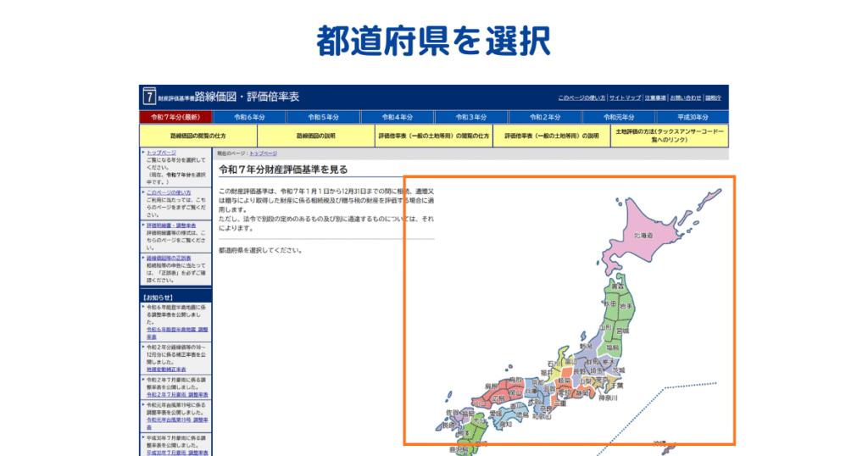Open the 路線価図等の正誤表 sidebar link

(169, 258)
